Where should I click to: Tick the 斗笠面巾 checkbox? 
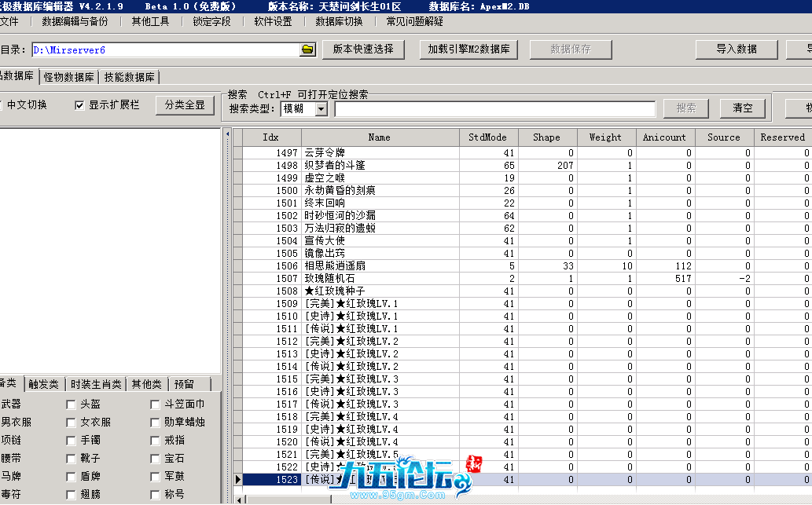[x=156, y=404]
